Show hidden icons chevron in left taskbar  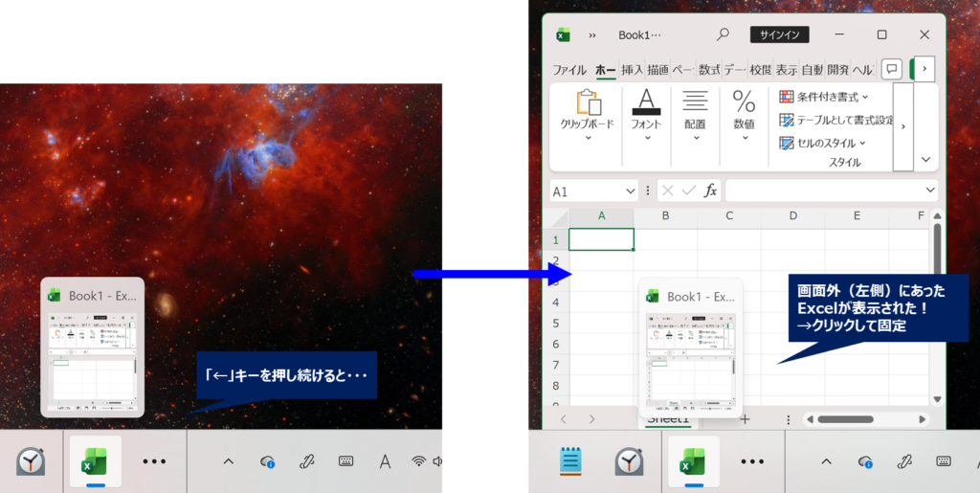[229, 461]
